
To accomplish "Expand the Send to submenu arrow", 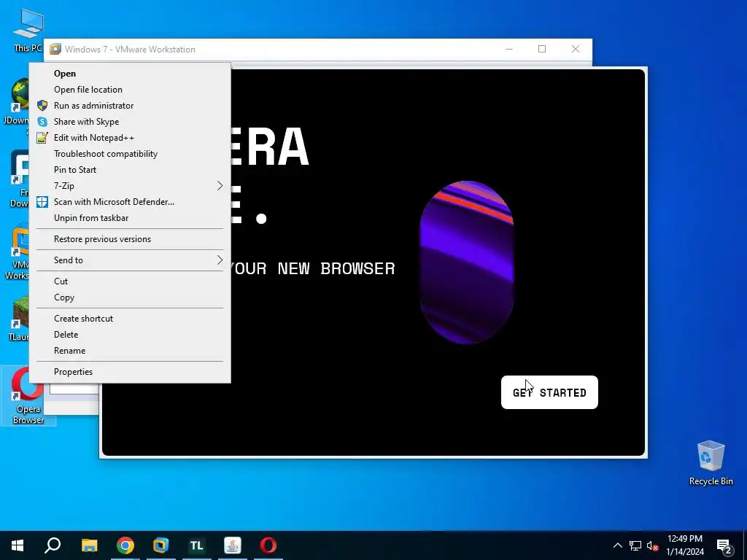I will pos(220,260).
